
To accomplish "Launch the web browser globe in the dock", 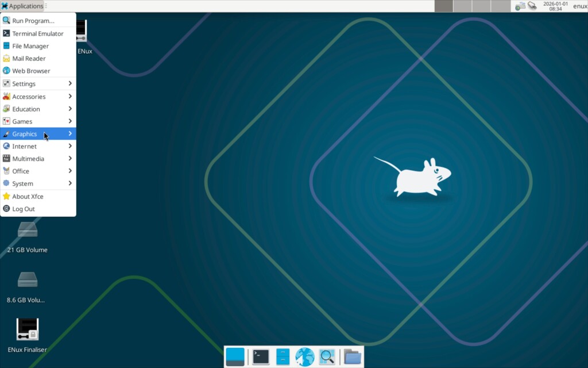I will pyautogui.click(x=305, y=356).
